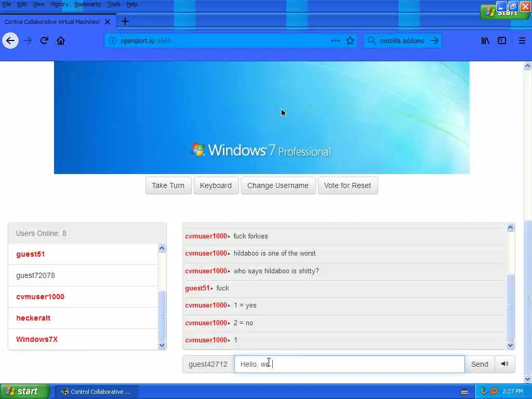Open a new tab with the plus button

[125, 21]
